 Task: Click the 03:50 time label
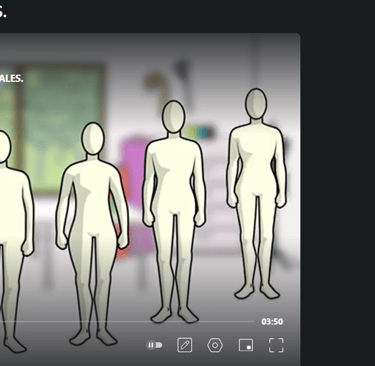(272, 322)
